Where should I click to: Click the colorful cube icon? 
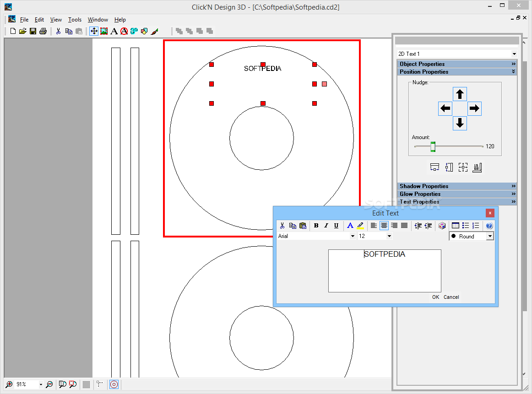pyautogui.click(x=442, y=226)
